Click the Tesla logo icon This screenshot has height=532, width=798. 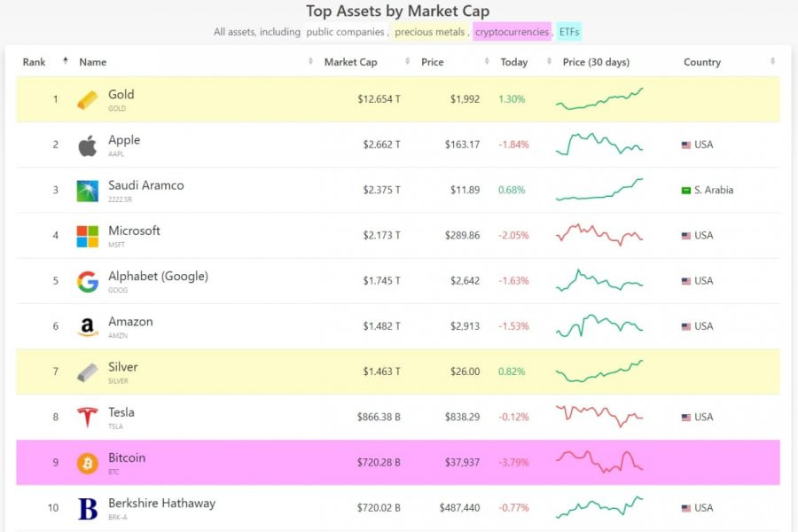click(x=87, y=418)
